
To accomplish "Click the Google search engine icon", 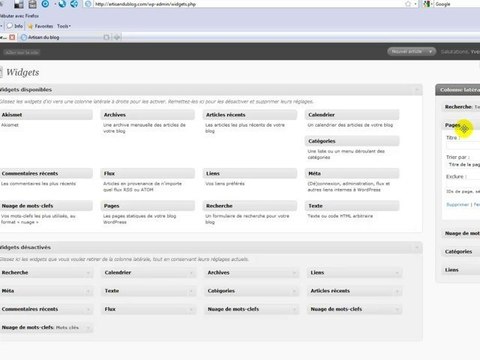I will 427,4.
